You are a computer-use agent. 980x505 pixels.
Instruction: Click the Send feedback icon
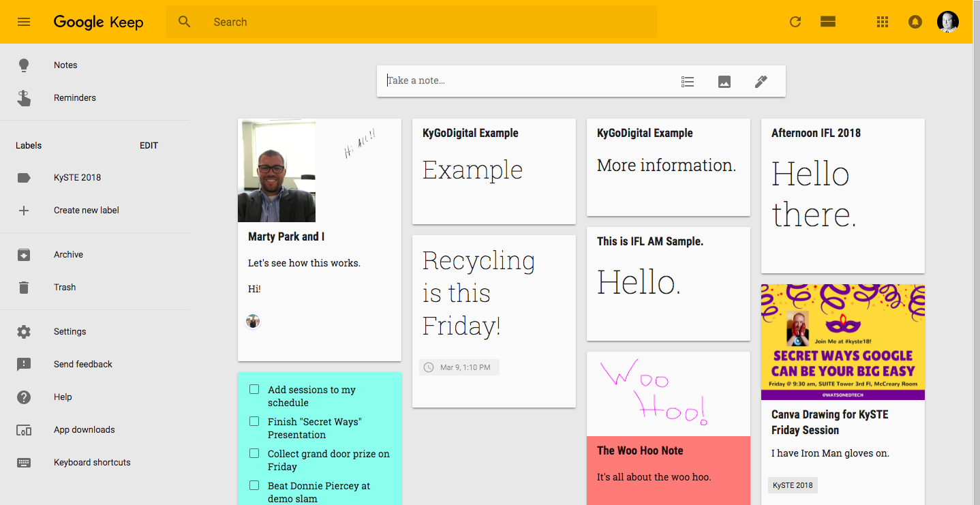(x=24, y=365)
